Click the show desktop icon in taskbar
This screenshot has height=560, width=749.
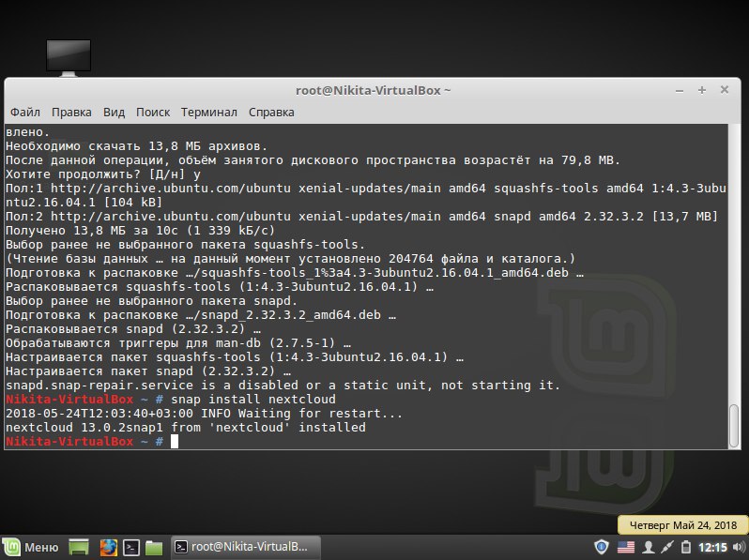[79, 547]
